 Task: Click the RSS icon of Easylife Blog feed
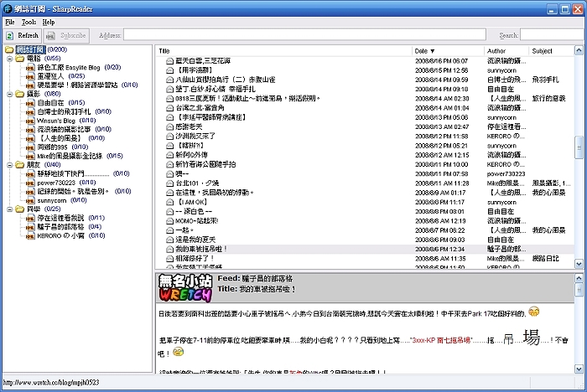[x=30, y=68]
